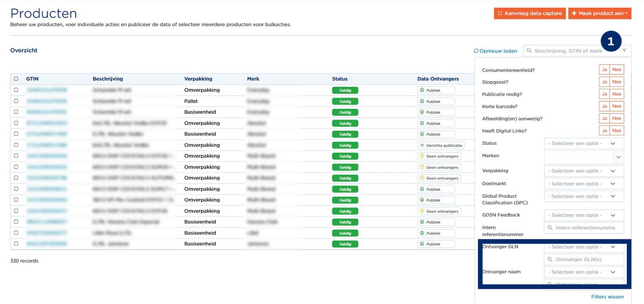Sort table by GTIN column header
This screenshot has width=644, height=304.
pos(32,79)
